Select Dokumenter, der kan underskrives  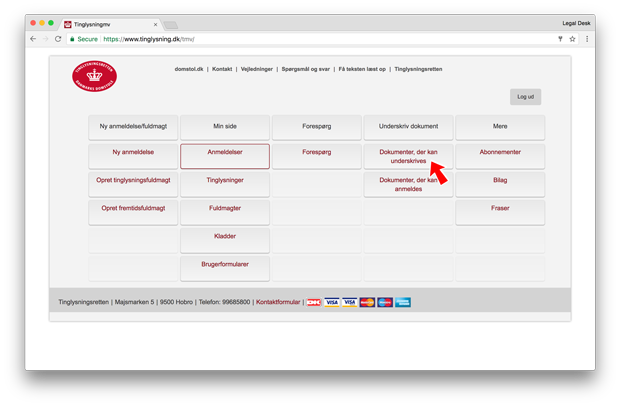[x=408, y=156]
